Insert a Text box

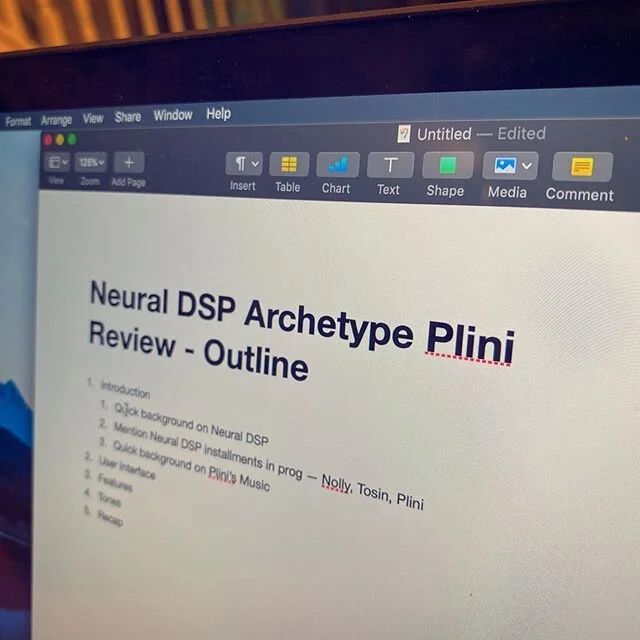(x=390, y=165)
